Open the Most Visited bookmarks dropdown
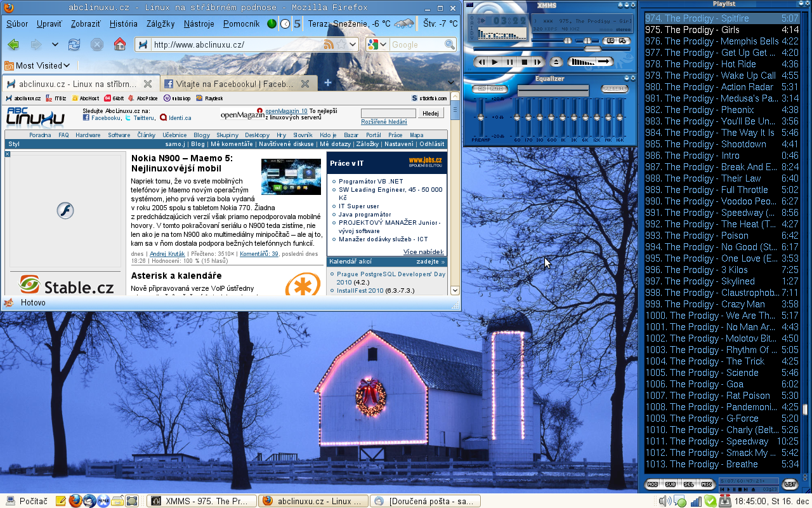The height and width of the screenshot is (508, 812). coord(37,65)
